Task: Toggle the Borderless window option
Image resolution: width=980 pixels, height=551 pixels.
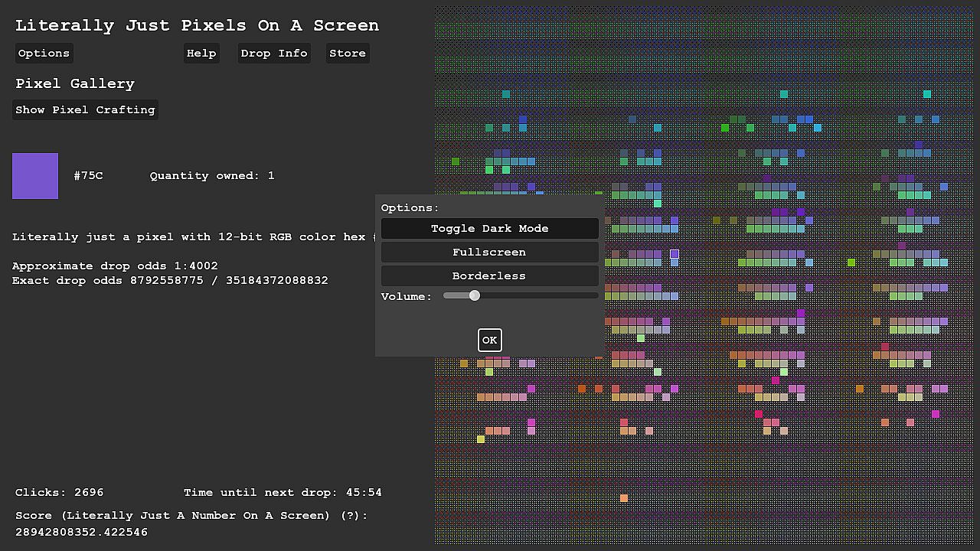Action: point(490,275)
